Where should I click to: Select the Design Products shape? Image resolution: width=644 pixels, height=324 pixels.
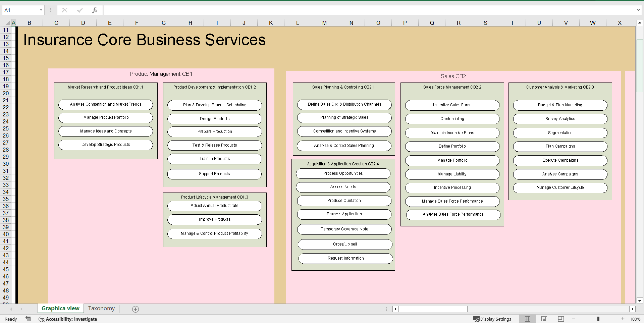pos(214,119)
